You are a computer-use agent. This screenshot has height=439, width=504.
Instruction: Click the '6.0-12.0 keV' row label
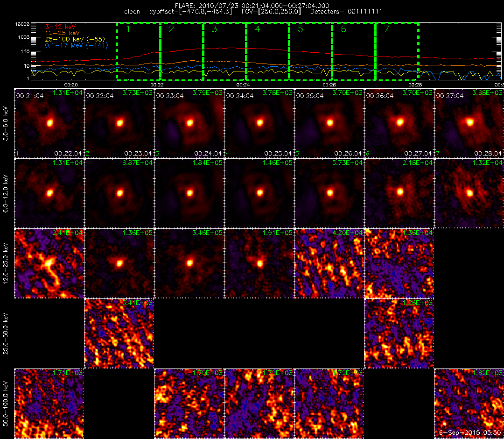(7, 193)
